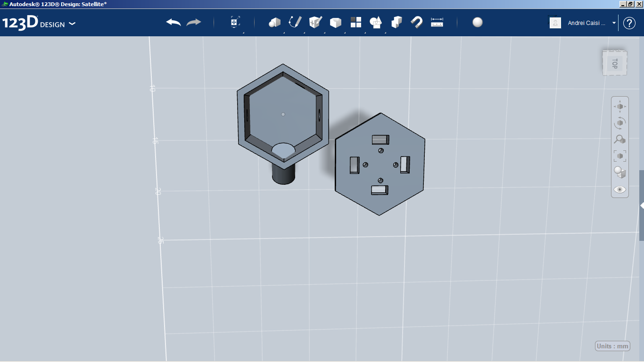The width and height of the screenshot is (644, 362).
Task: Select the dark cylinder under the box
Action: click(x=284, y=173)
